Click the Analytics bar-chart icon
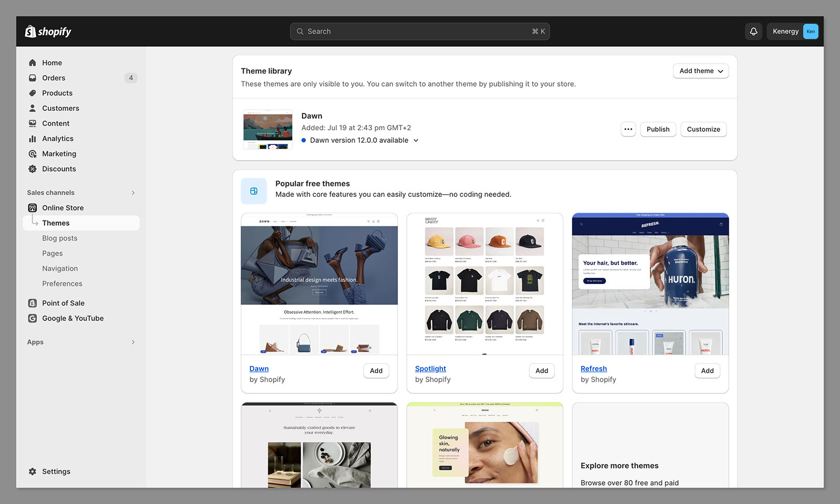The image size is (840, 504). coord(33,139)
